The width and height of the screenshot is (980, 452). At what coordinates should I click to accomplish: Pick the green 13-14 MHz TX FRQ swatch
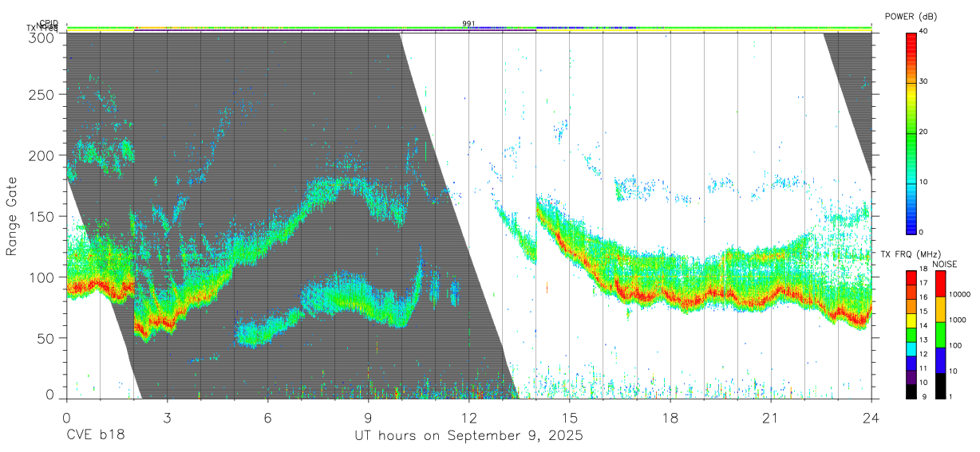click(911, 335)
